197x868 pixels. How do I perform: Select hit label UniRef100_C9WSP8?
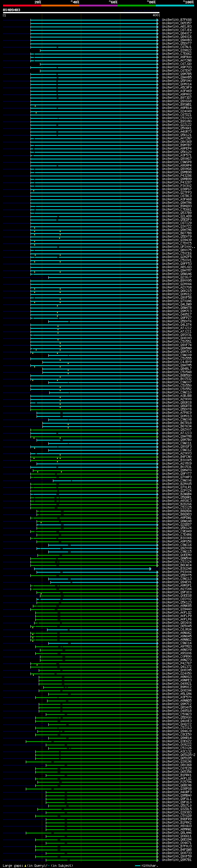(176, 162)
